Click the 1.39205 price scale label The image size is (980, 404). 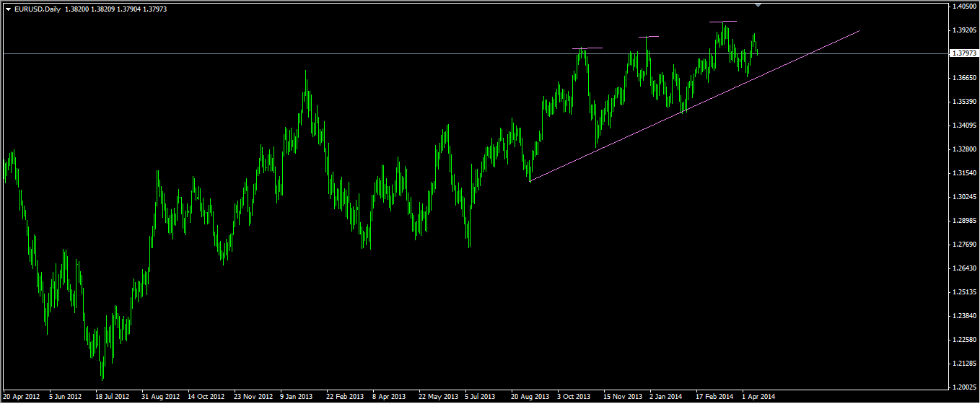point(964,30)
